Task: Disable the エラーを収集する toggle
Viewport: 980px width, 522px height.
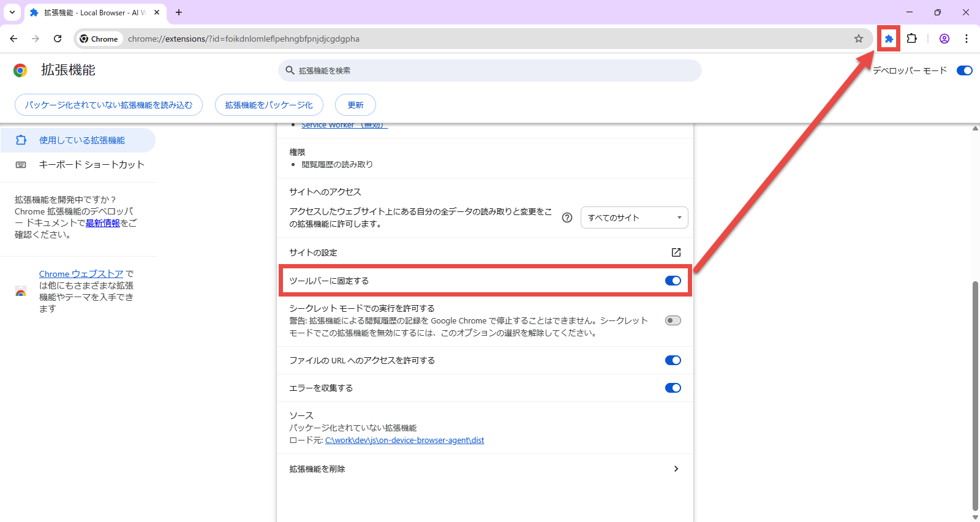Action: pos(673,388)
